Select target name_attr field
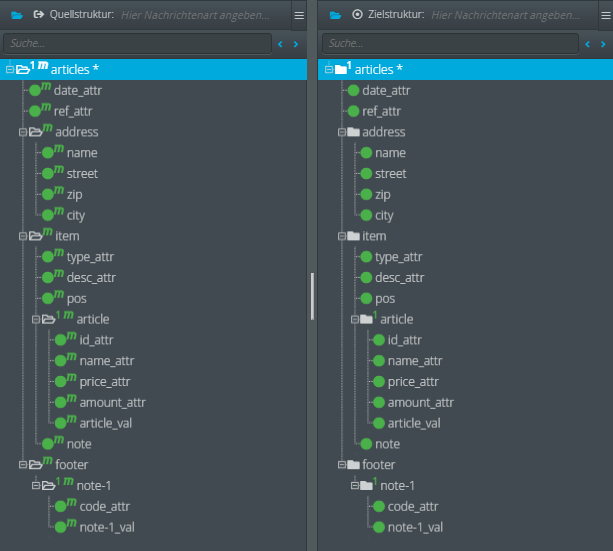Viewport: 613px width, 551px height. click(415, 361)
